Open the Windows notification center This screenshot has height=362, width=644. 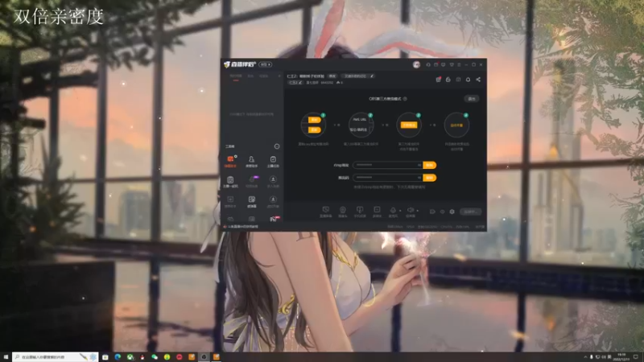636,357
